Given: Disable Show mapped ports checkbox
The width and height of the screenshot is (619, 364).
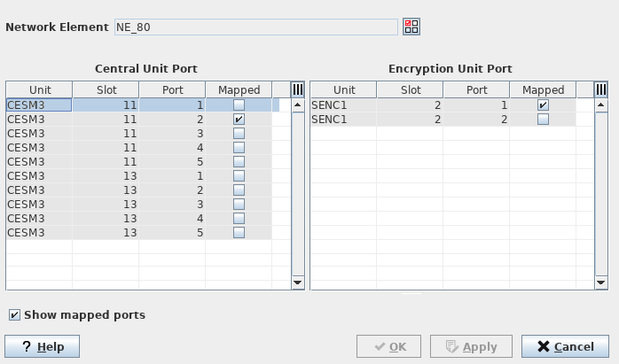Looking at the screenshot, I should tap(14, 314).
